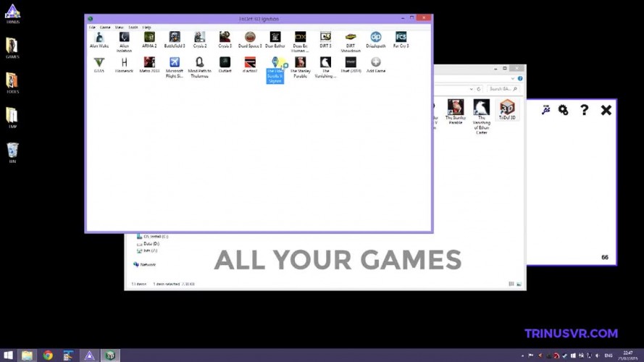Click the taskbar clock showing 22:47

pyautogui.click(x=628, y=355)
